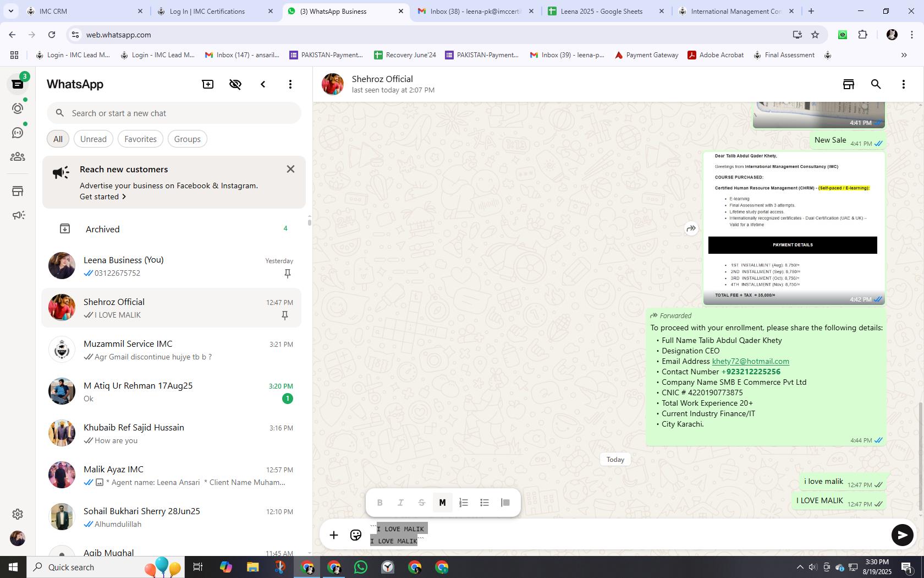Image resolution: width=924 pixels, height=578 pixels.
Task: Open Leena Business (You) chat
Action: (x=172, y=266)
